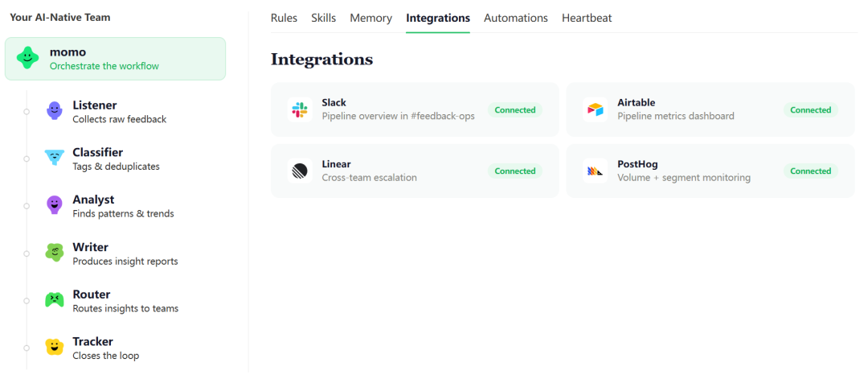Switch to the Heartbeat tab
This screenshot has height=383, width=868.
tap(587, 18)
